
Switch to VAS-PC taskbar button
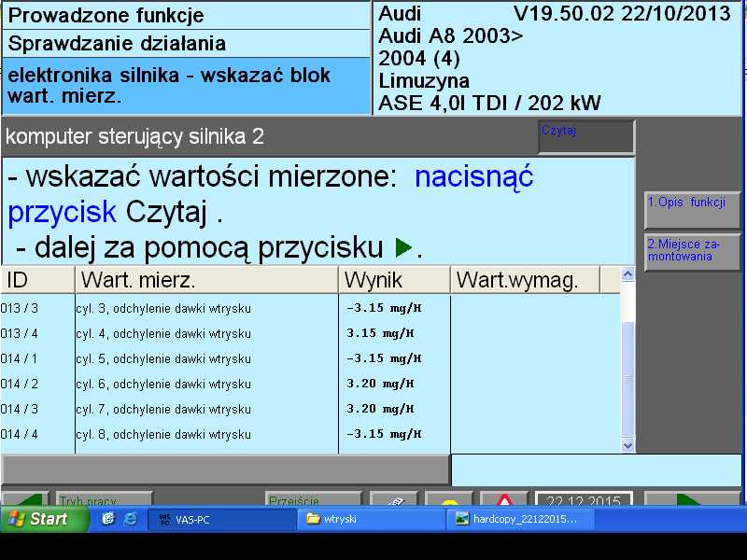(x=222, y=520)
